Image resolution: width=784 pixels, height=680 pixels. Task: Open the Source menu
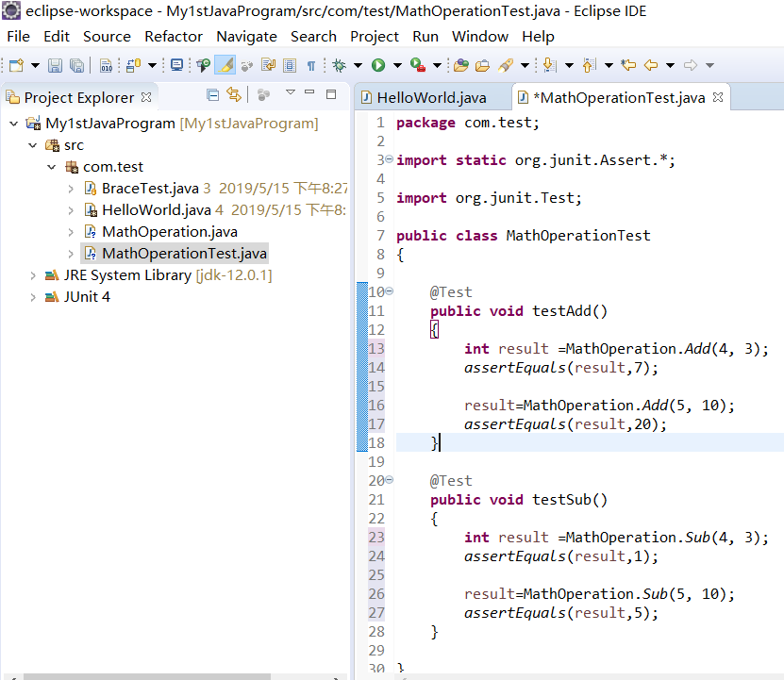pyautogui.click(x=107, y=37)
